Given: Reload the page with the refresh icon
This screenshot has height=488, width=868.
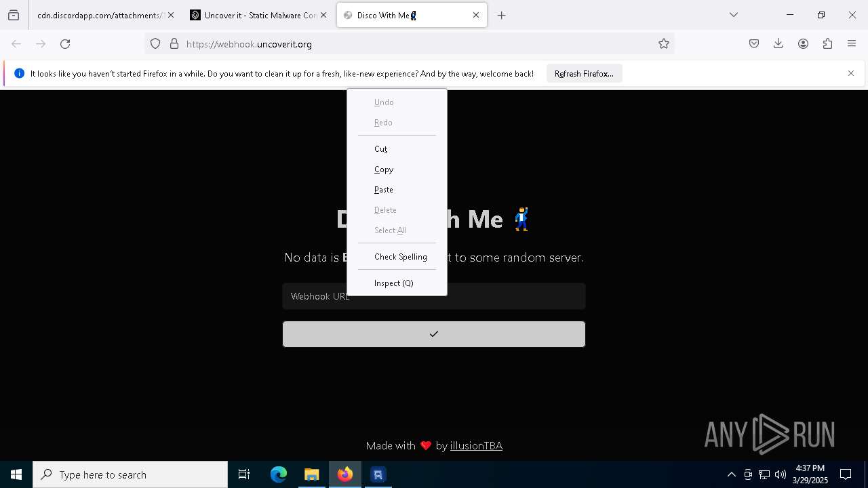Looking at the screenshot, I should (x=65, y=44).
